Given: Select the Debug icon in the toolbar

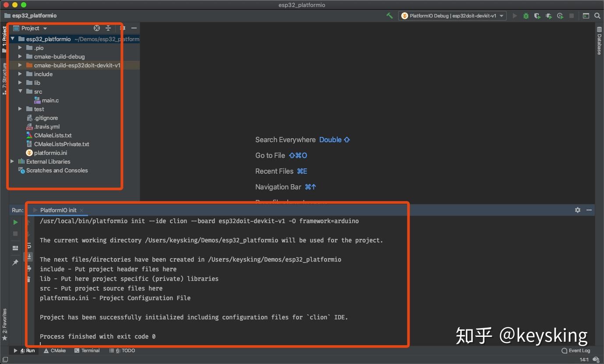Looking at the screenshot, I should pos(526,15).
